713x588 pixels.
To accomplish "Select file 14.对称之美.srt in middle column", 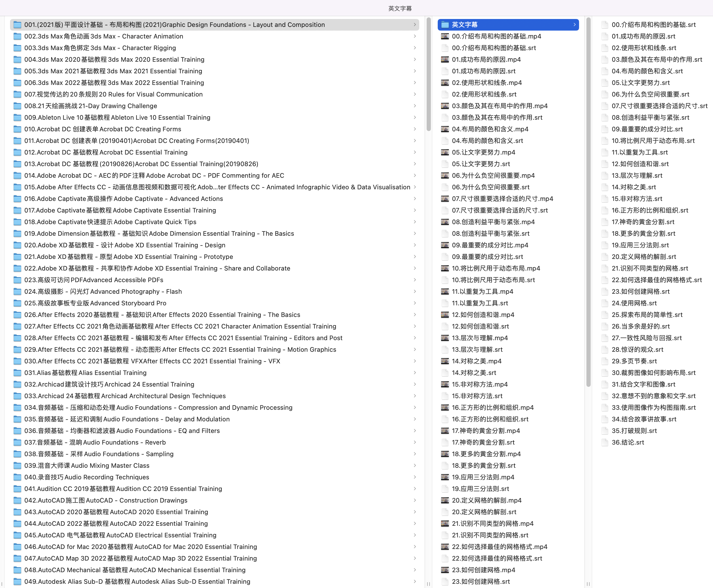I will pos(508,373).
